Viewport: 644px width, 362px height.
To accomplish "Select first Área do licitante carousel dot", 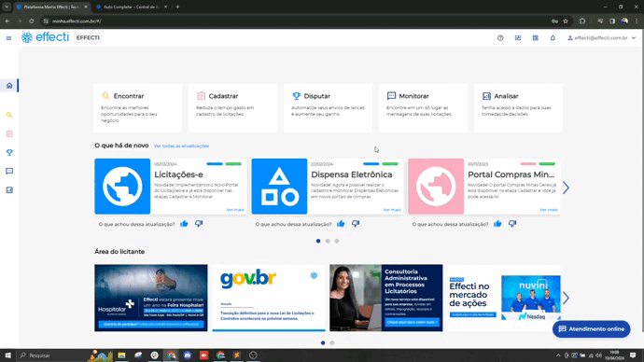I will [323, 342].
